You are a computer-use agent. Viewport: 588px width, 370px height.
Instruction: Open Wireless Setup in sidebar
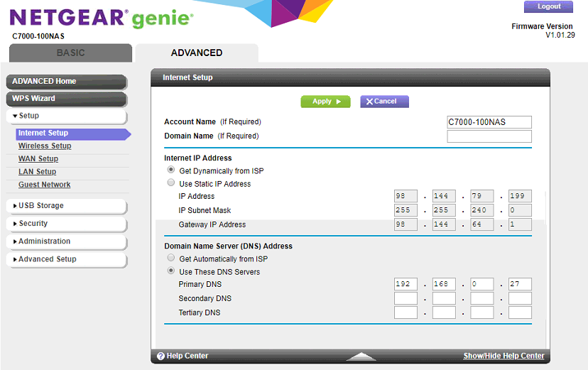point(45,146)
